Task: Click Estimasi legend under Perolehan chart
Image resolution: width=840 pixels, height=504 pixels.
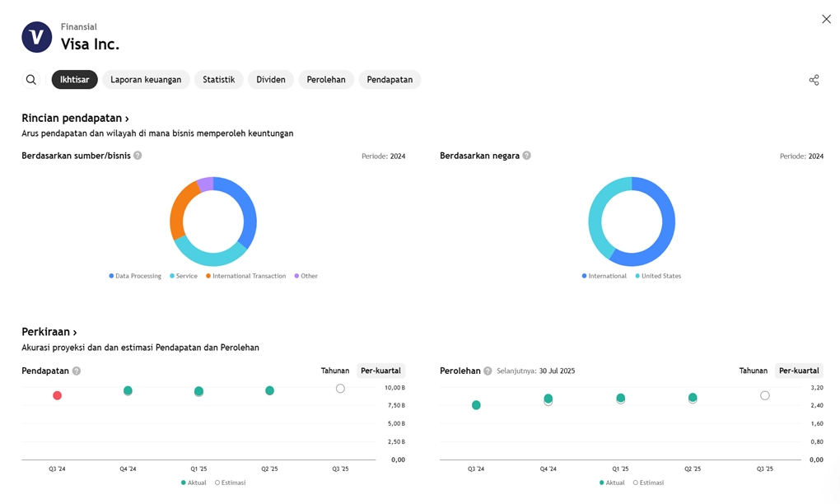Action: [648, 483]
